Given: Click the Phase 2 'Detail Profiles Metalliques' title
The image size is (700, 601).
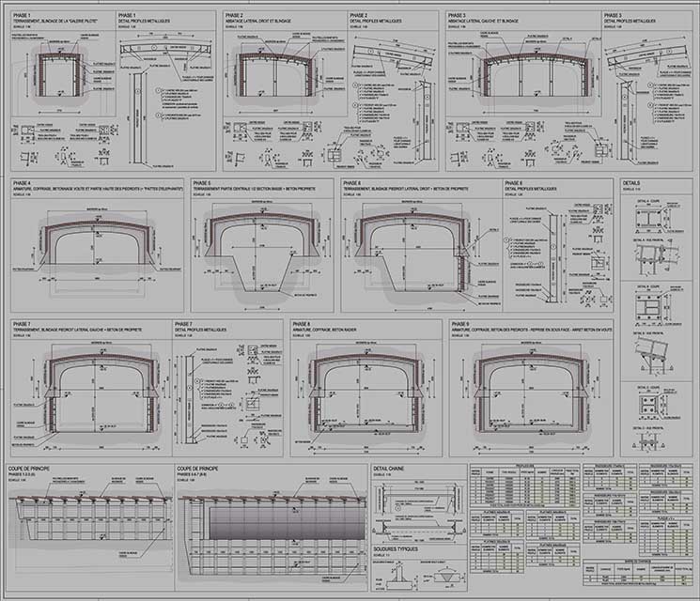Looking at the screenshot, I should 376,18.
